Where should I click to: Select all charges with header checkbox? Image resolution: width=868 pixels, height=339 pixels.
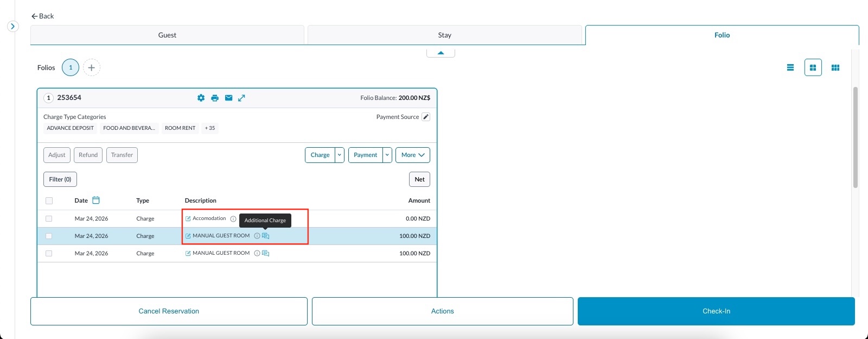coord(49,200)
